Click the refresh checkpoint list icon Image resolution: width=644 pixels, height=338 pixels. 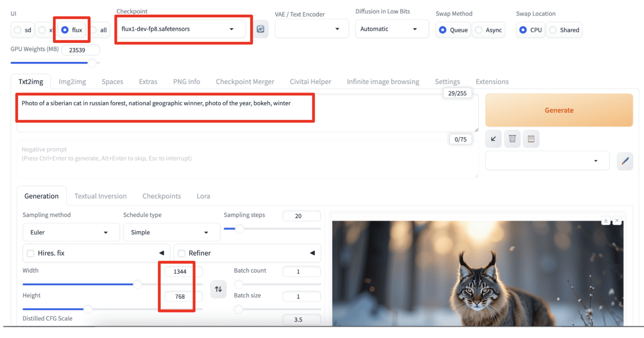click(x=260, y=29)
